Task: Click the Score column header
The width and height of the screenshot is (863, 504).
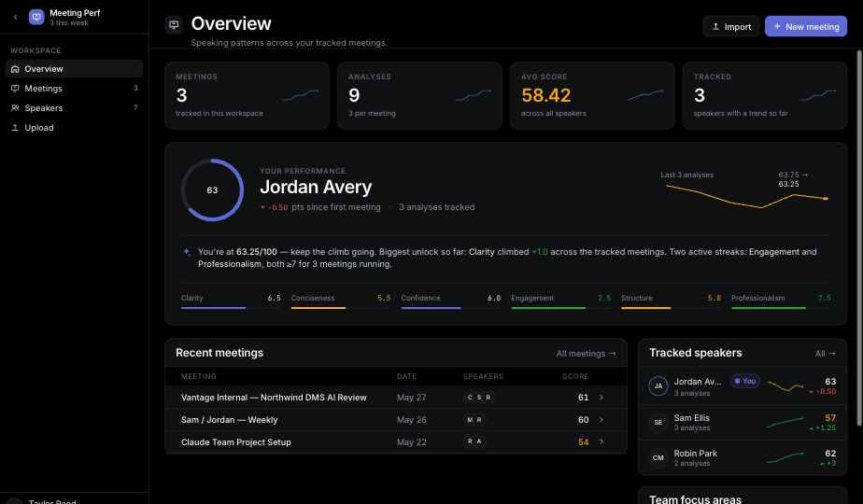Action: [x=575, y=376]
